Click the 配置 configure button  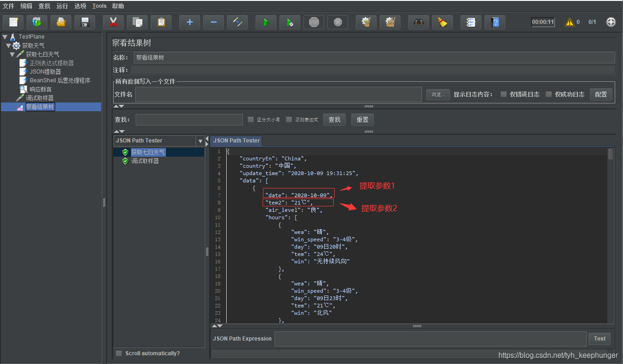[601, 94]
